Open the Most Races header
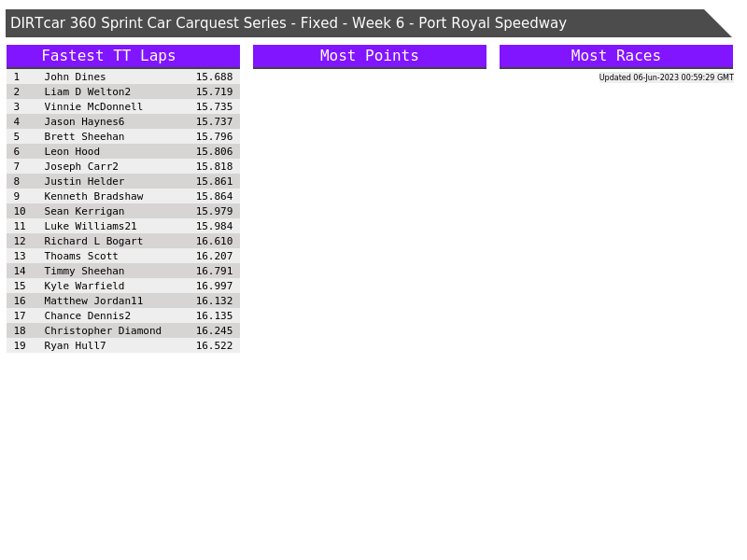This screenshot has height=560, width=747. click(x=615, y=56)
